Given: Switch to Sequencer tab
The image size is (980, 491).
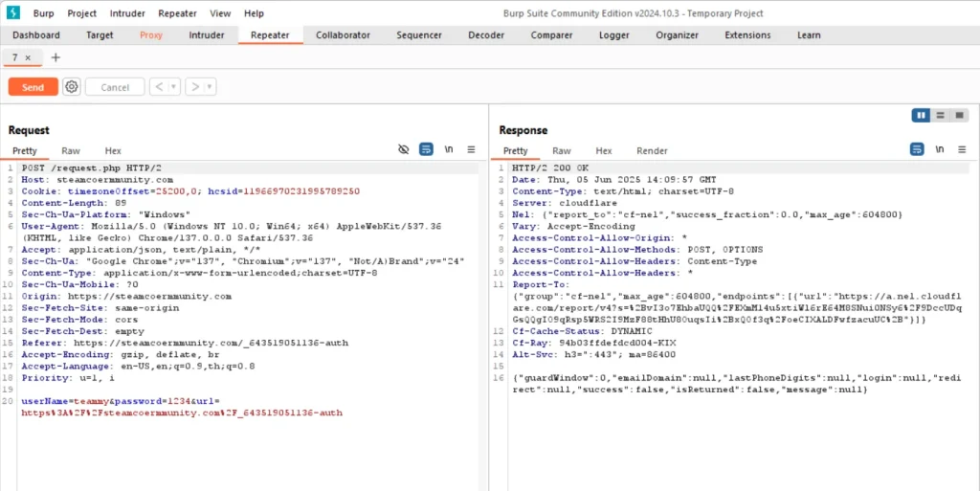Looking at the screenshot, I should click(x=419, y=35).
